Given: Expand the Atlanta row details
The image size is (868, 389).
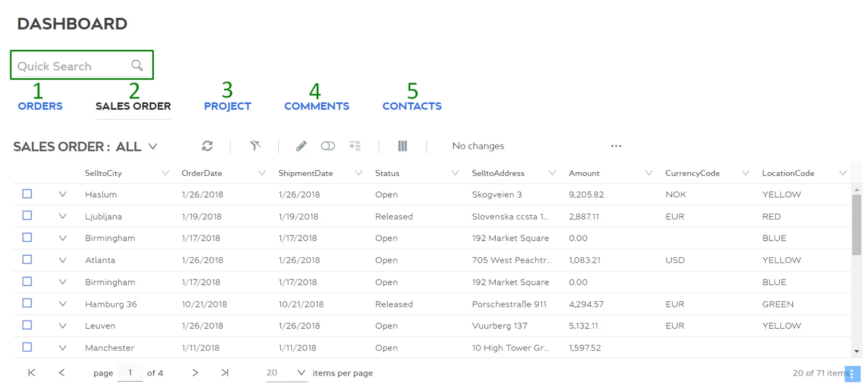Looking at the screenshot, I should tap(62, 260).
